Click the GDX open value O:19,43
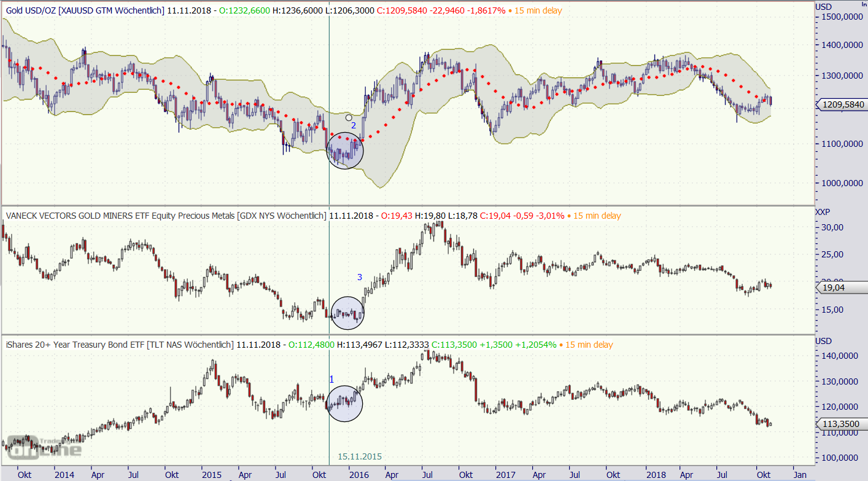 coord(397,216)
